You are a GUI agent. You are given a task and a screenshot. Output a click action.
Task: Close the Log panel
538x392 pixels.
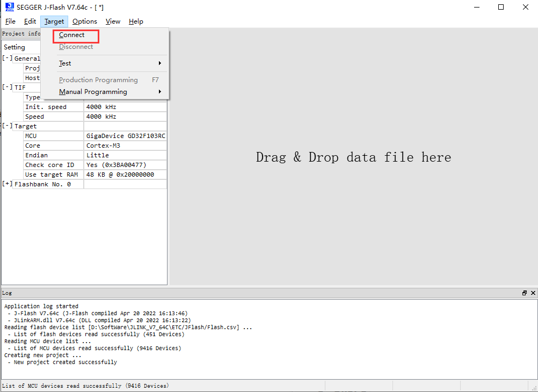tap(533, 293)
